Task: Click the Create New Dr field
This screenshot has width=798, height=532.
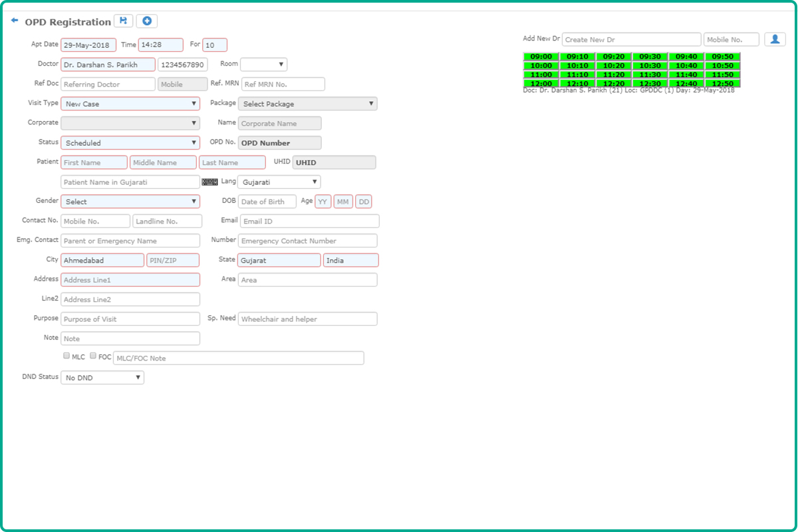Action: tap(631, 40)
